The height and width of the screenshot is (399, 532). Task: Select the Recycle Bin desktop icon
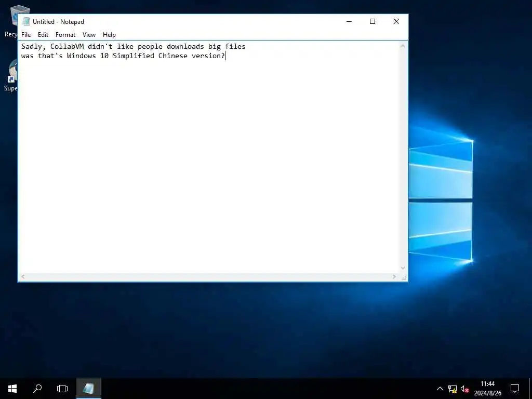[x=13, y=21]
